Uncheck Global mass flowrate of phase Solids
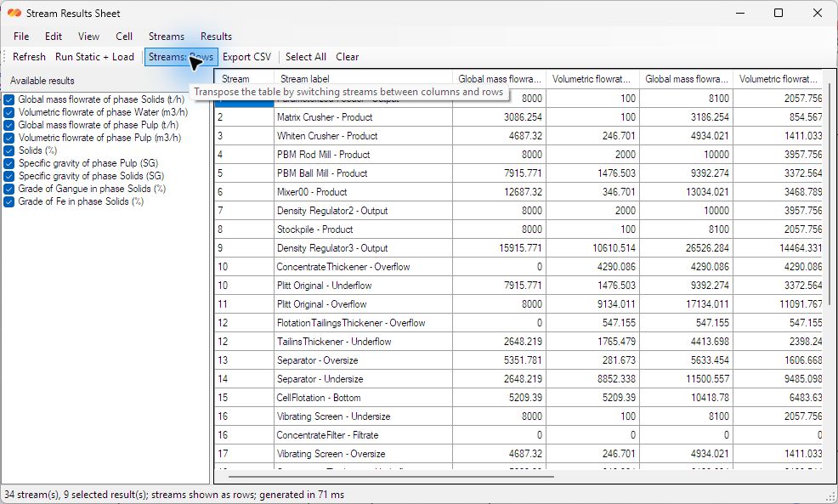This screenshot has height=504, width=838. [x=9, y=99]
